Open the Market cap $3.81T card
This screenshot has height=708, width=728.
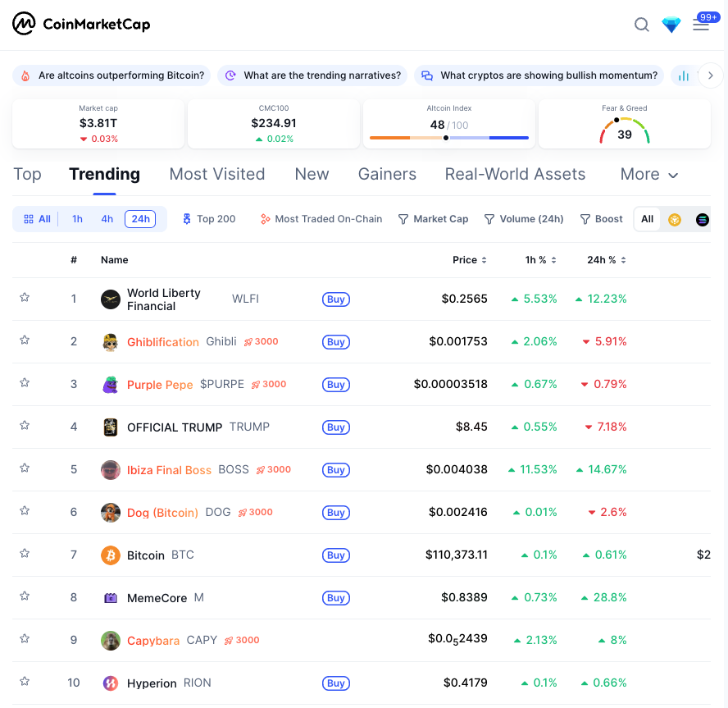(x=98, y=124)
